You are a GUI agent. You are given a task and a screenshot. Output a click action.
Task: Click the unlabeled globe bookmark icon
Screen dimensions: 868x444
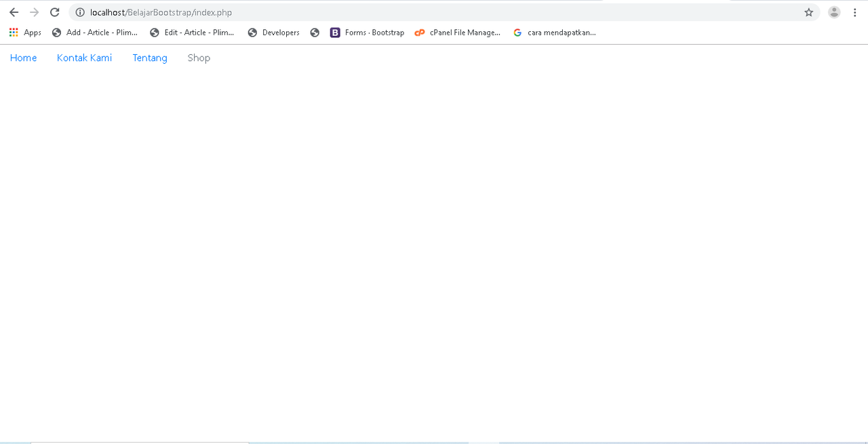click(315, 33)
